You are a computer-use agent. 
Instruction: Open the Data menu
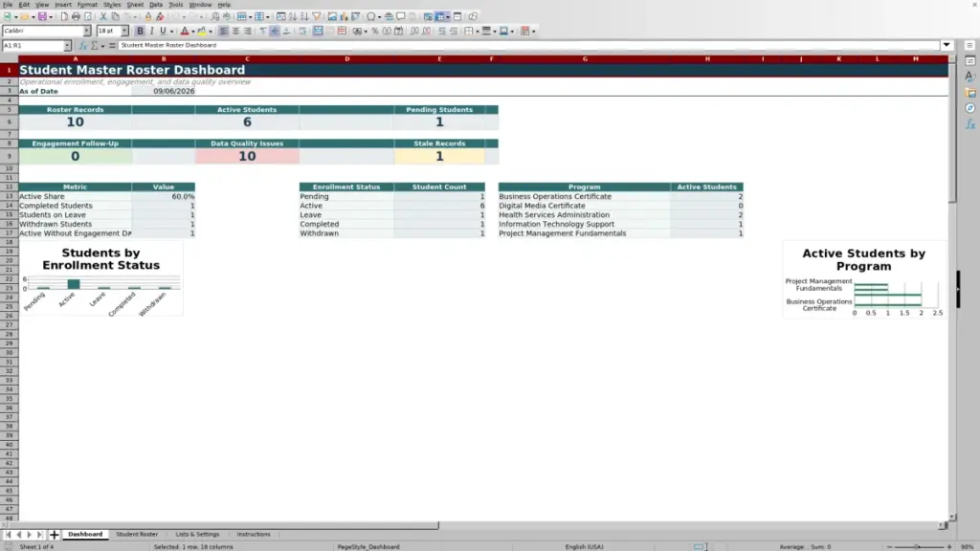click(x=156, y=5)
